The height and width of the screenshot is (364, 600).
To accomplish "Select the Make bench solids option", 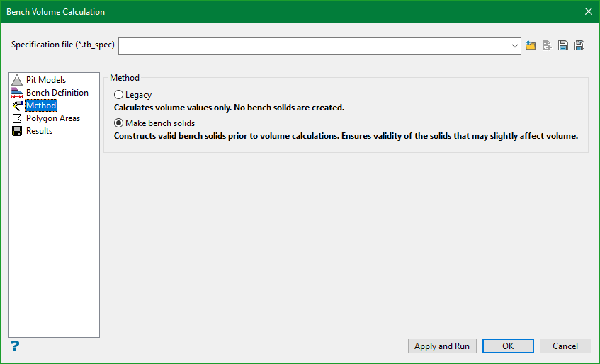I will coord(118,123).
